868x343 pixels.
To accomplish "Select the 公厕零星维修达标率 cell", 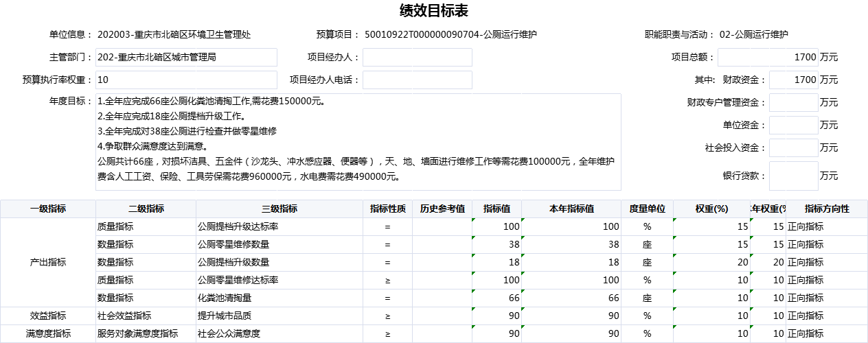I will [279, 281].
